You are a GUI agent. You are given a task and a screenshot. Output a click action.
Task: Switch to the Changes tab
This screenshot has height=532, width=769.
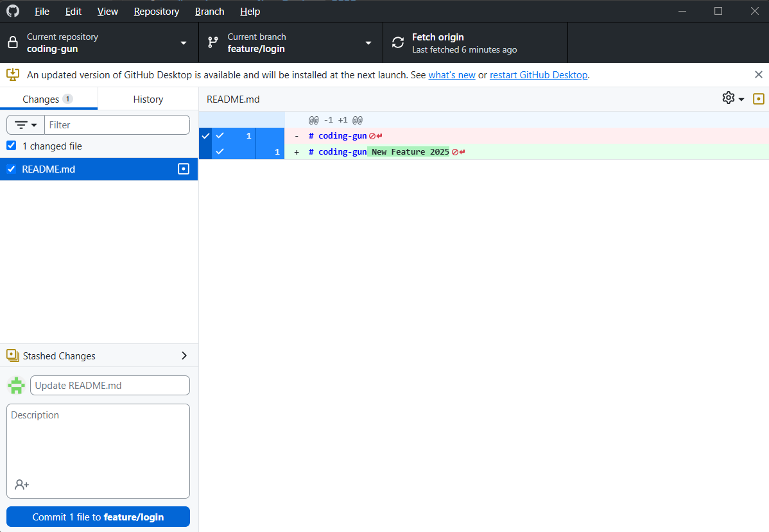click(x=49, y=99)
